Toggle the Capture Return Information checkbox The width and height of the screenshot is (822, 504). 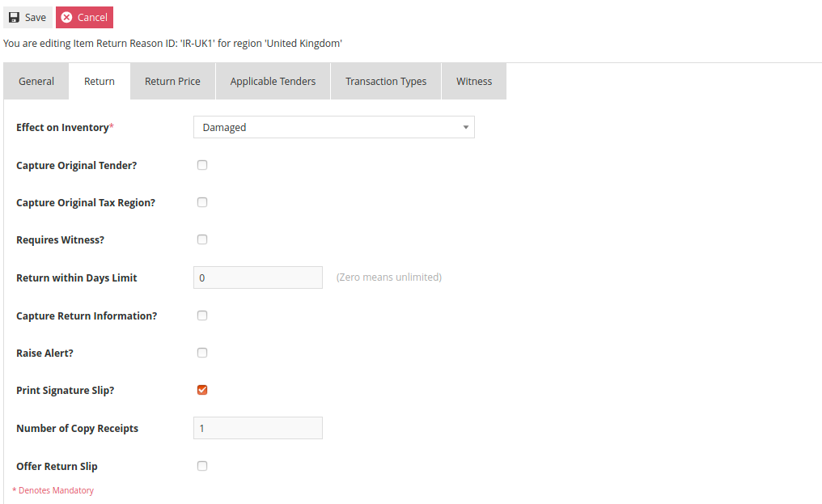tap(202, 316)
